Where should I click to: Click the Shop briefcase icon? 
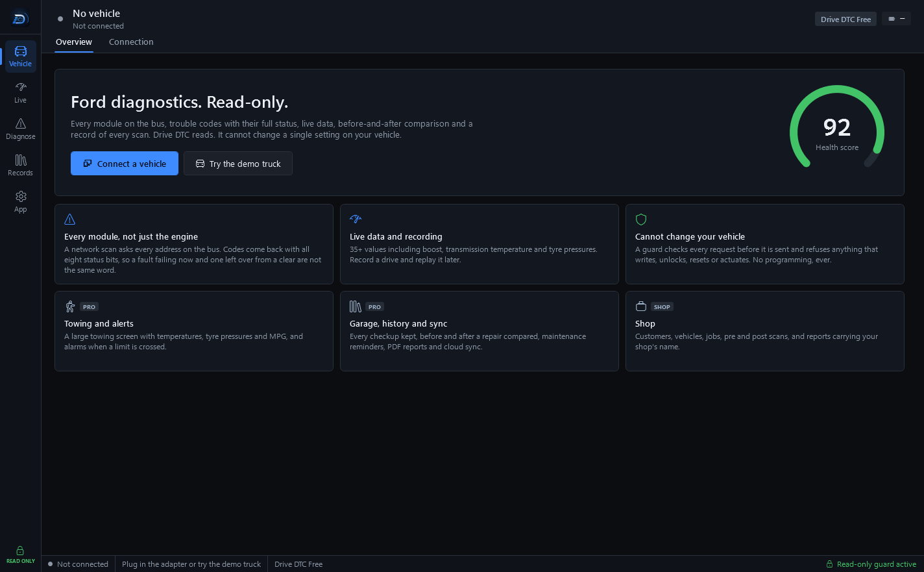click(641, 306)
